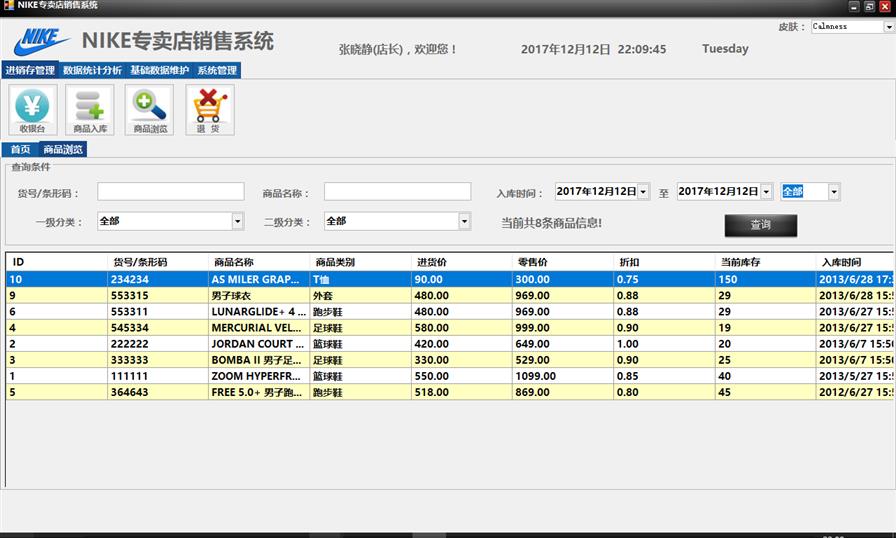Click purchase price cell 518.00
896x538 pixels.
[x=462, y=392]
